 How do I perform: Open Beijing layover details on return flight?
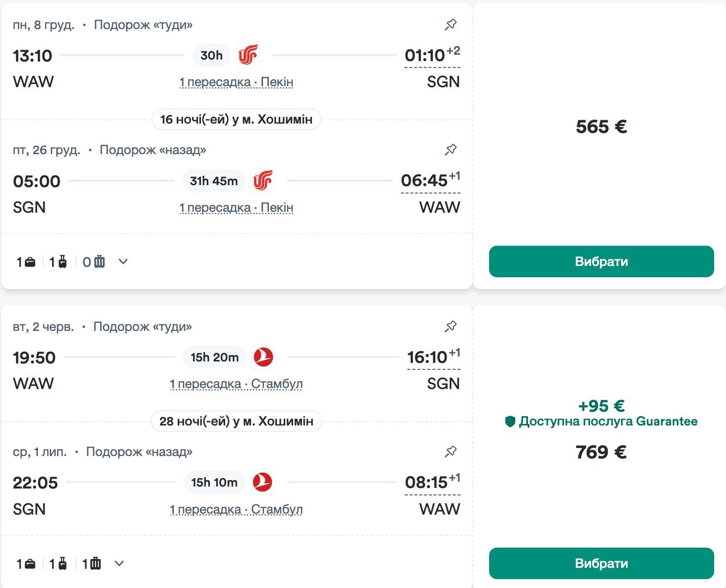(x=236, y=208)
